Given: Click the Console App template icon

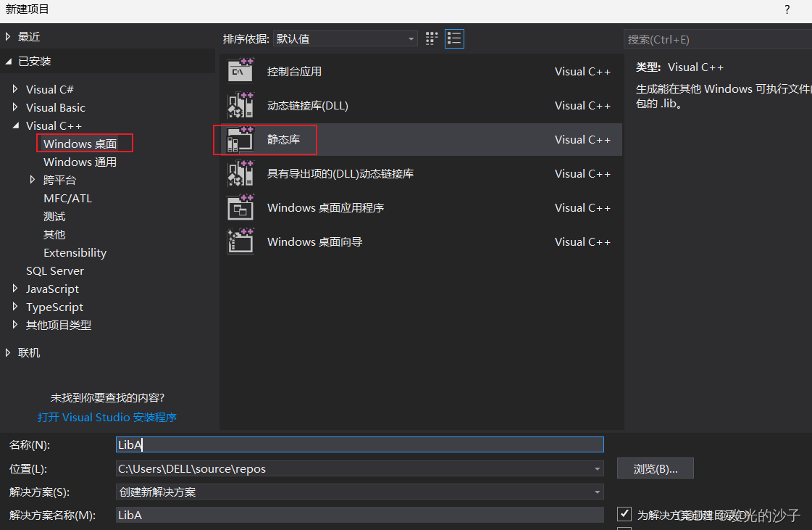Looking at the screenshot, I should click(x=240, y=71).
